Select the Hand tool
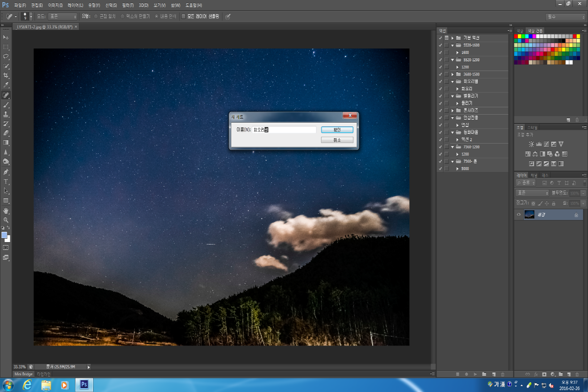Image resolution: width=588 pixels, height=392 pixels. click(6, 210)
